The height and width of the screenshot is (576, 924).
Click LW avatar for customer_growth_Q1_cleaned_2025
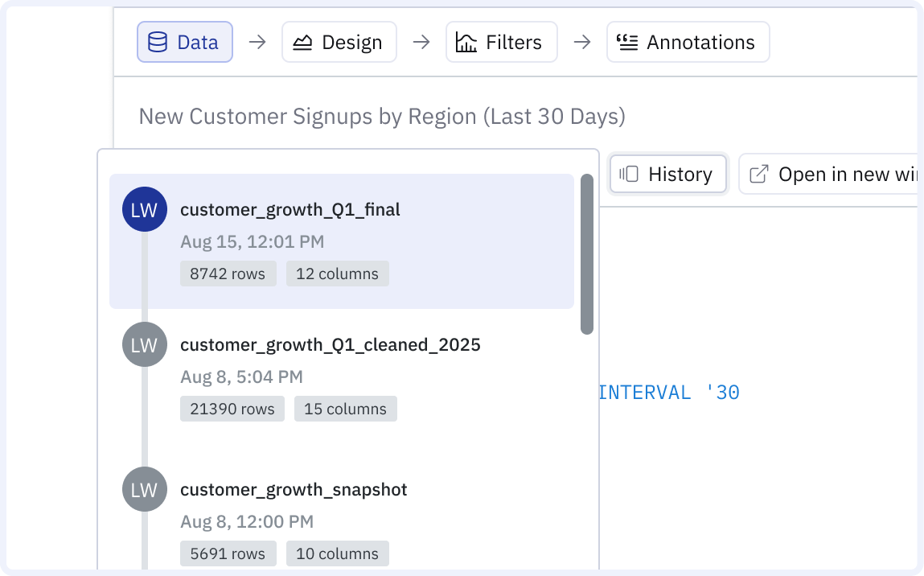point(145,344)
